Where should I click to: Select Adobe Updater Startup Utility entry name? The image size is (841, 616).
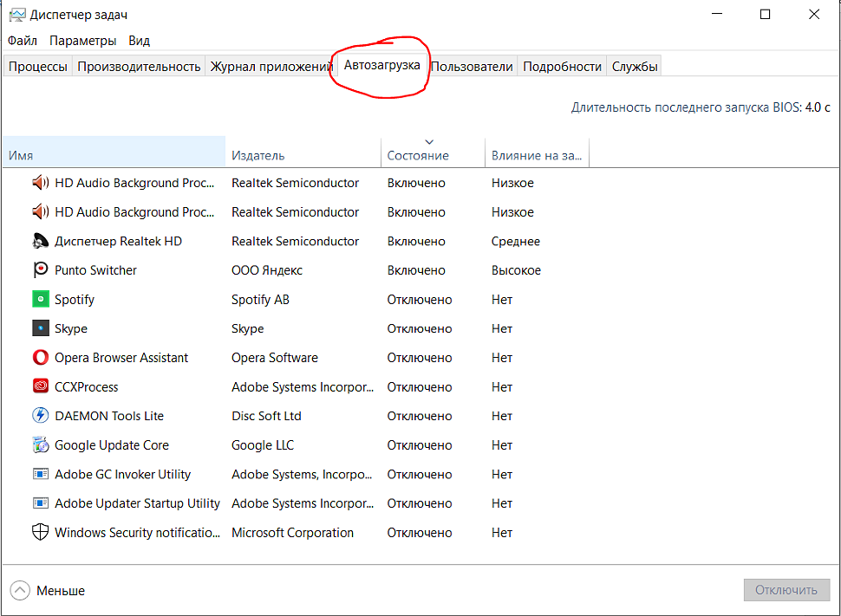point(137,503)
